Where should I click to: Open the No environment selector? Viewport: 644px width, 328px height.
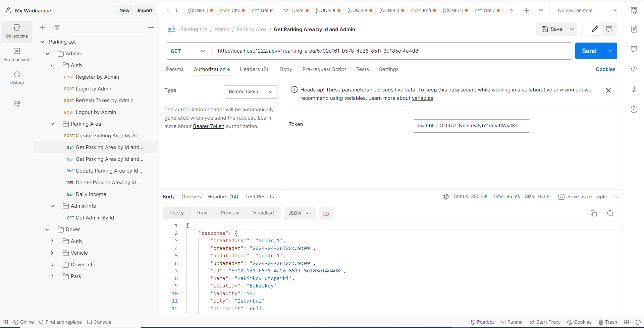pos(587,10)
